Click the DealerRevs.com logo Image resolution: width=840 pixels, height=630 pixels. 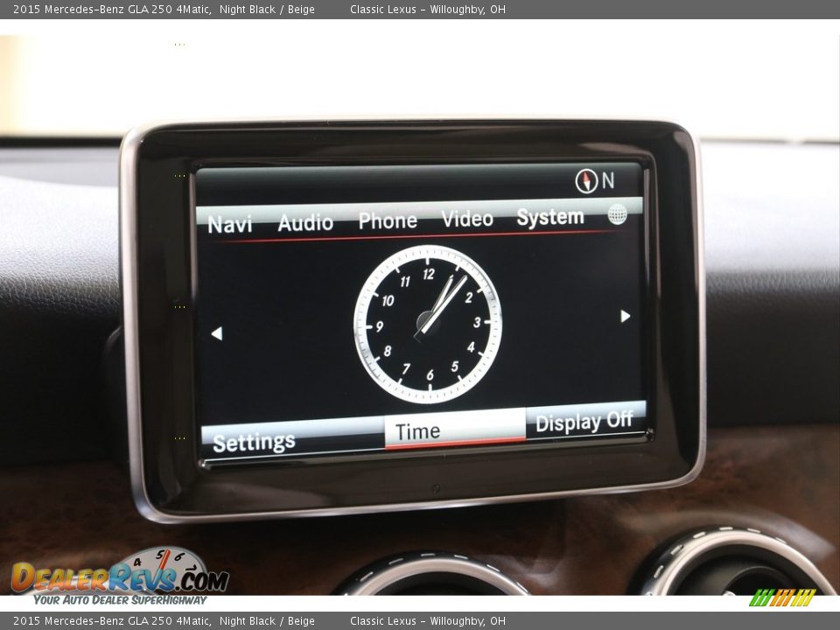coord(120,577)
